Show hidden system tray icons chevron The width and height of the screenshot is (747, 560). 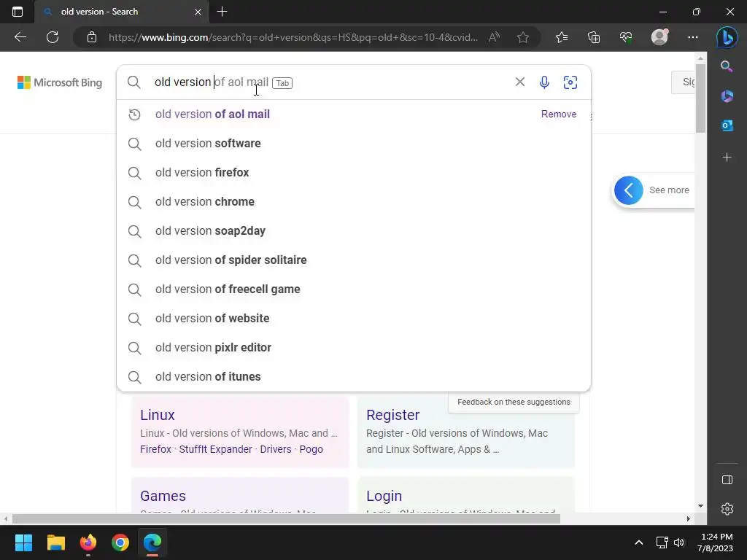(639, 542)
